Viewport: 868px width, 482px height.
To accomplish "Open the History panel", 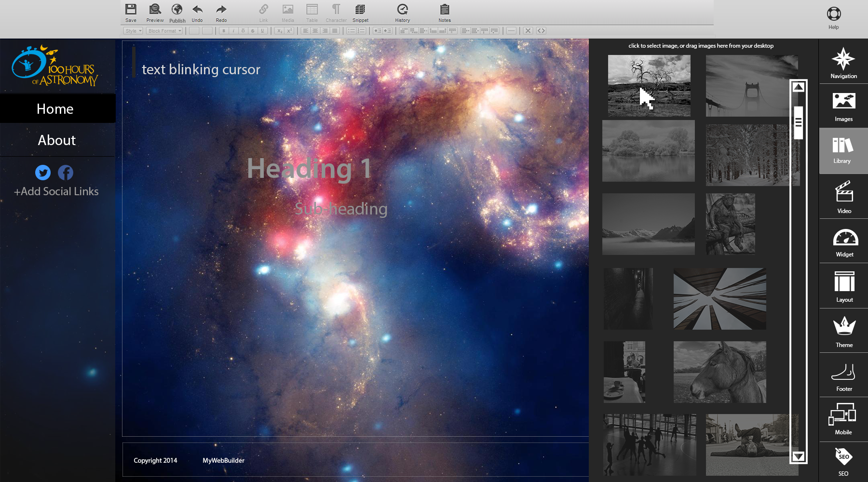I will click(402, 13).
